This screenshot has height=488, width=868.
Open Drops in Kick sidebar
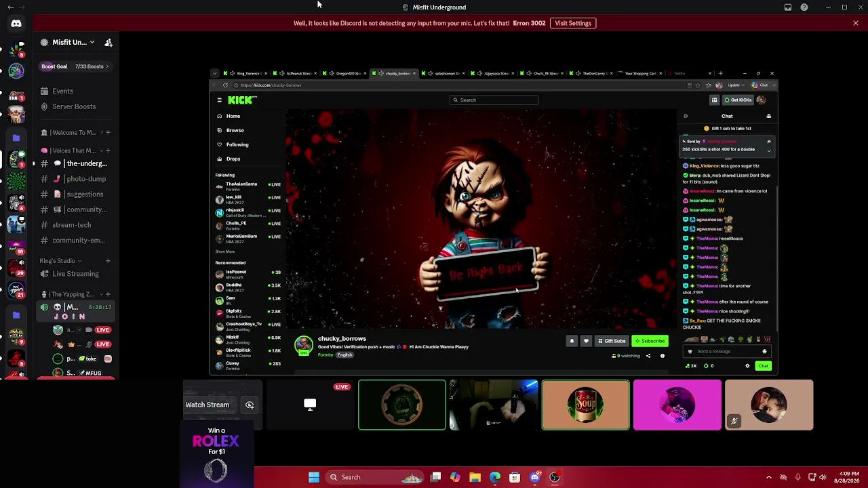[x=233, y=159]
